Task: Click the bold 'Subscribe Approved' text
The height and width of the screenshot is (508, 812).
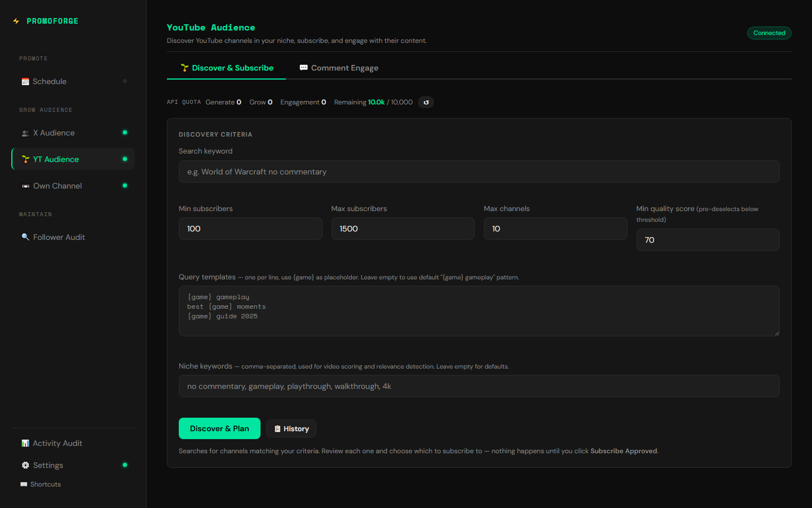Action: coord(624,451)
